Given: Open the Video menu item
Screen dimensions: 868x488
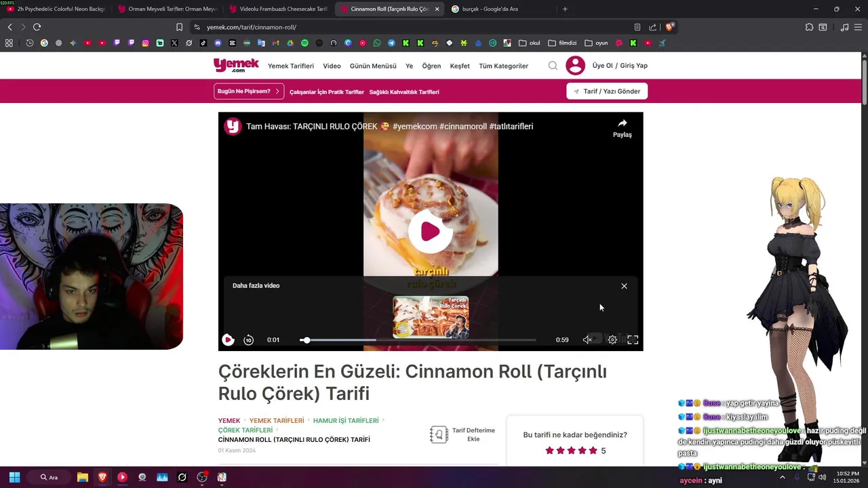Looking at the screenshot, I should (332, 66).
